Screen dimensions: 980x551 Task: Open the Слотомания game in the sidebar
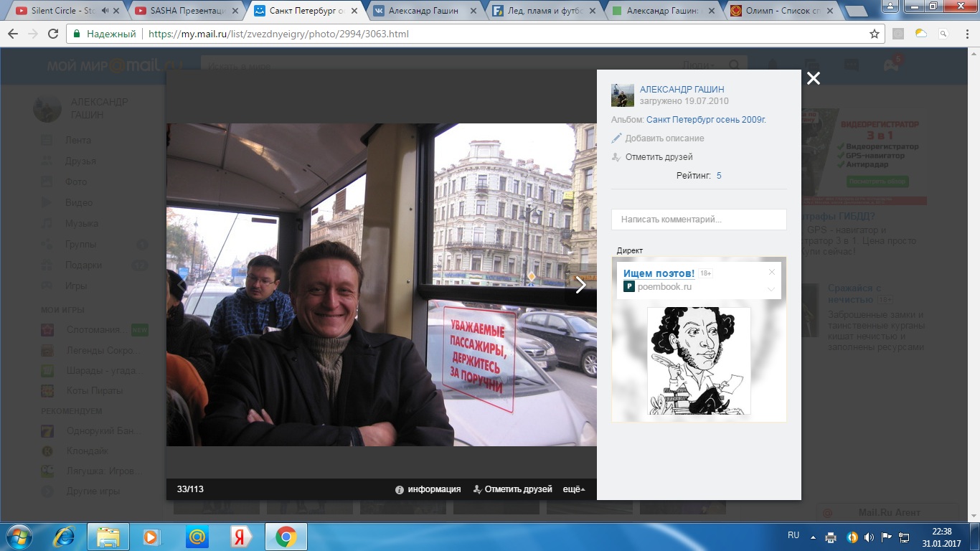point(96,330)
